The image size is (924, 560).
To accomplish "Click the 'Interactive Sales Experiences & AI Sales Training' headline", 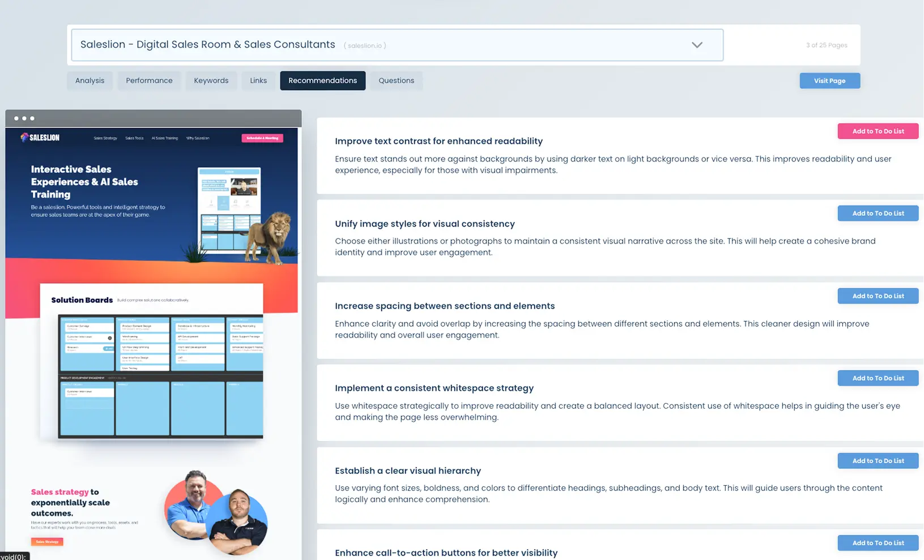I will click(84, 182).
